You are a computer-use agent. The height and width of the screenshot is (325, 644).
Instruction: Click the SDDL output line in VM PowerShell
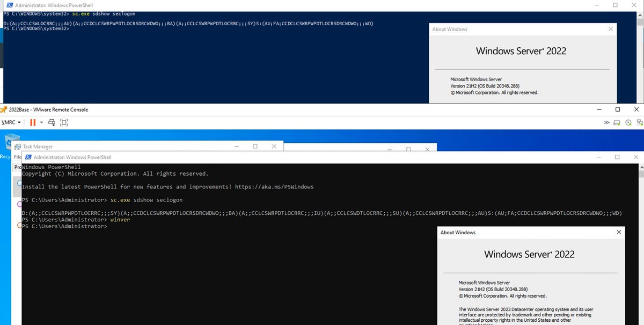[322, 213]
